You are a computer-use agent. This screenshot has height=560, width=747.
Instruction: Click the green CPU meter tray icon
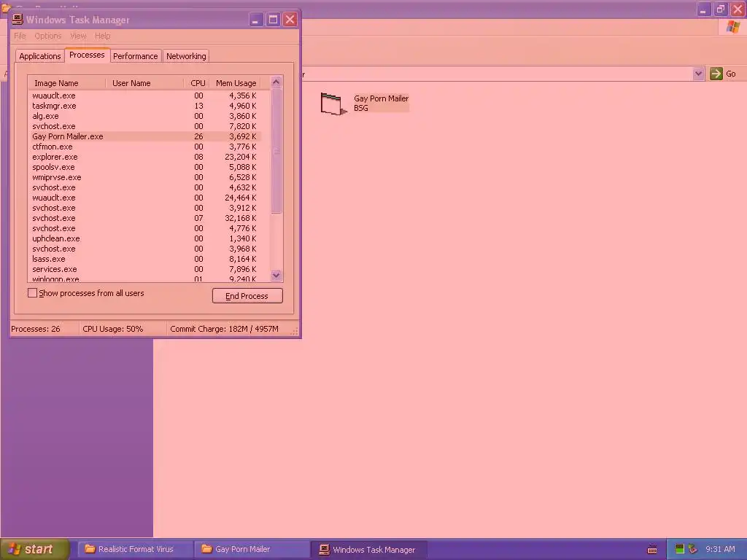click(x=680, y=549)
